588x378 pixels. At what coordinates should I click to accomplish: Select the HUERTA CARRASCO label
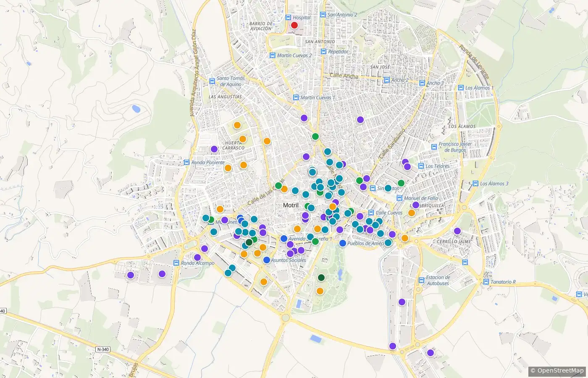click(234, 145)
